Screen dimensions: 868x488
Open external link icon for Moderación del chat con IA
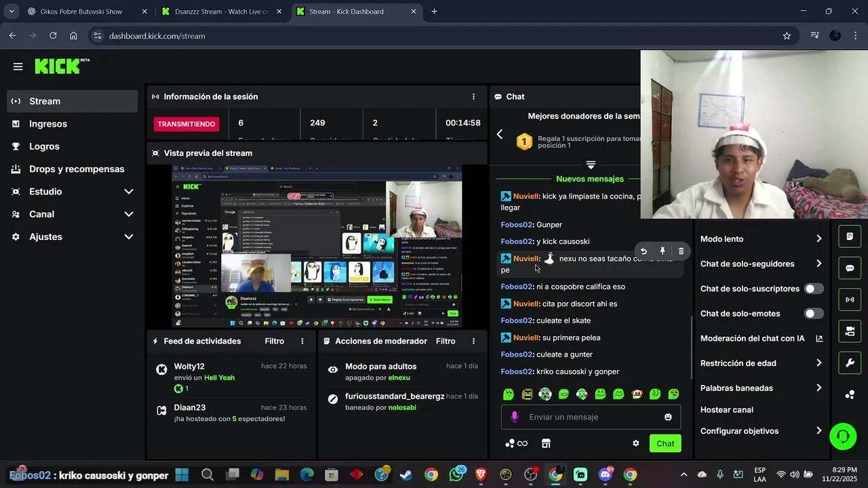[x=818, y=338]
